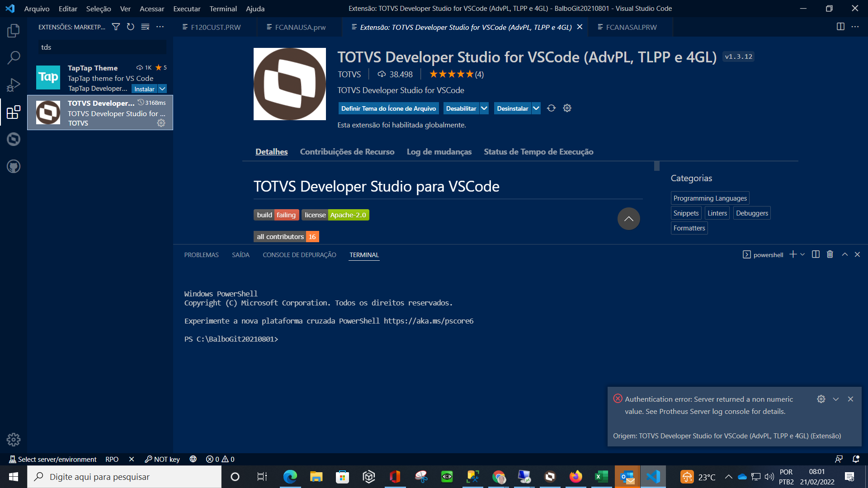Kill the powershell terminal with the trash icon
This screenshot has height=488, width=868.
point(830,254)
